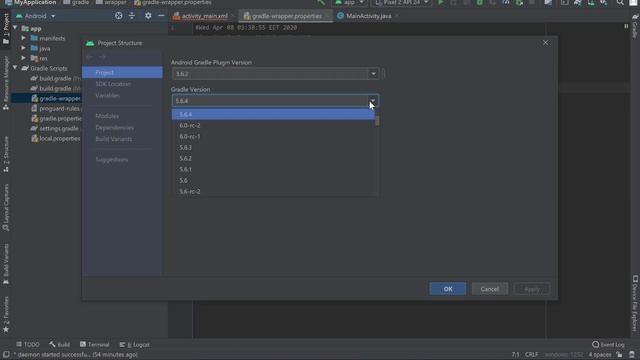Open the Layout Captures side tab

(x=6, y=208)
